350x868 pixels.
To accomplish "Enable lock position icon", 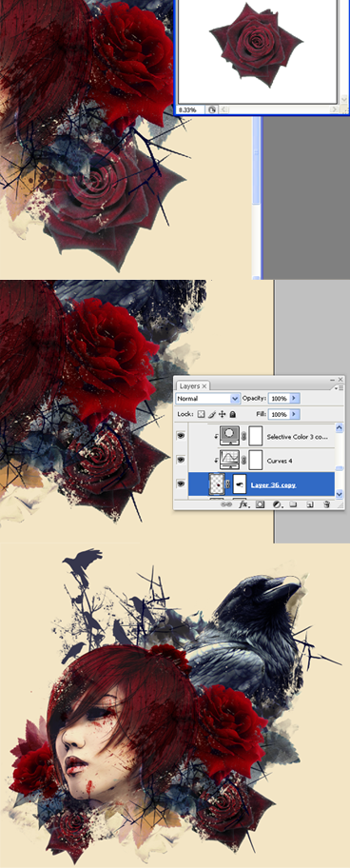I will [x=222, y=414].
